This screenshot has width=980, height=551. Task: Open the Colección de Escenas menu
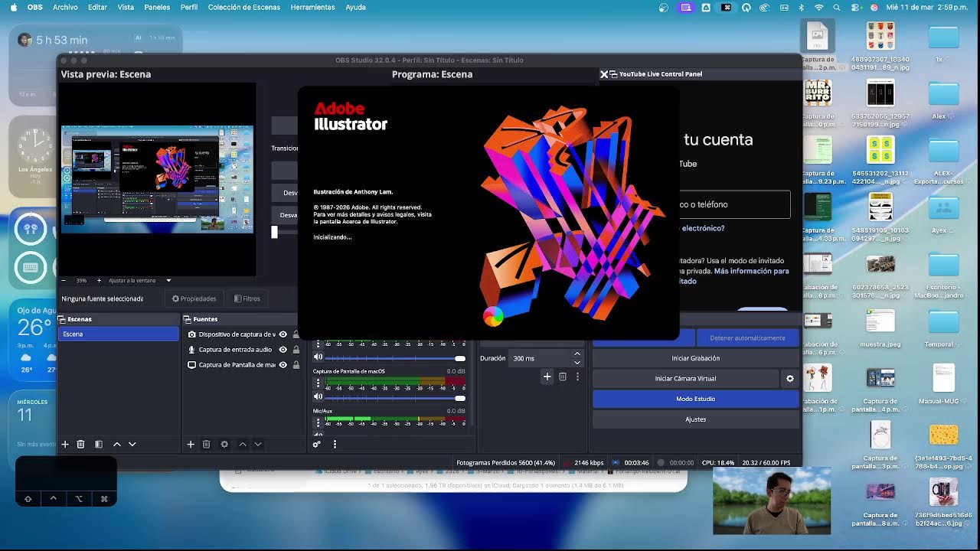coord(244,7)
